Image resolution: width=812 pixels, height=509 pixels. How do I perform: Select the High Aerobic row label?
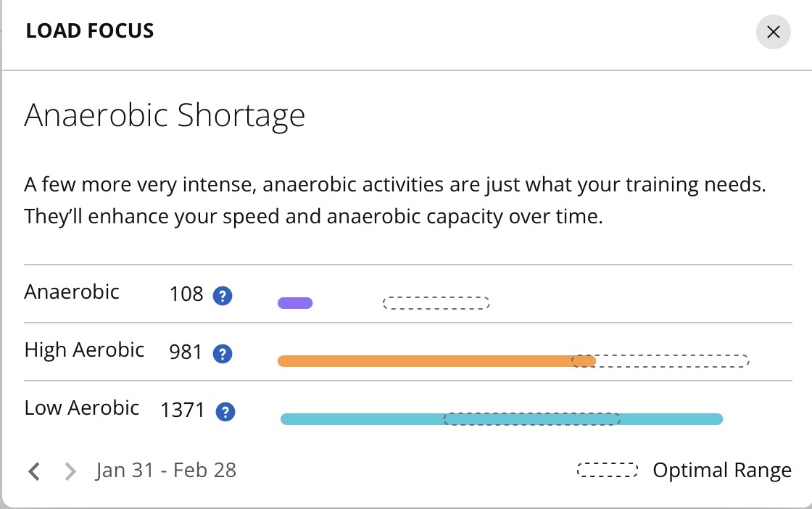click(85, 350)
